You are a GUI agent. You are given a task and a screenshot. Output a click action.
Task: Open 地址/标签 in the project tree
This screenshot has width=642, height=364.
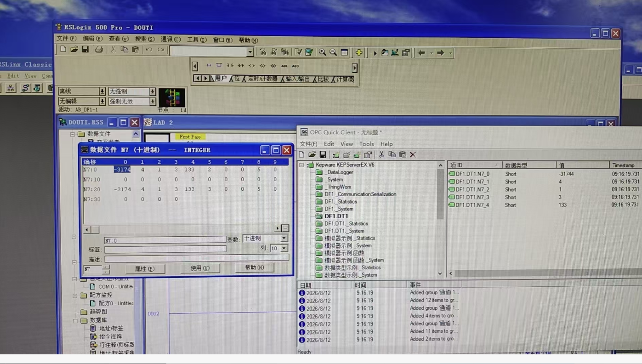point(111,329)
